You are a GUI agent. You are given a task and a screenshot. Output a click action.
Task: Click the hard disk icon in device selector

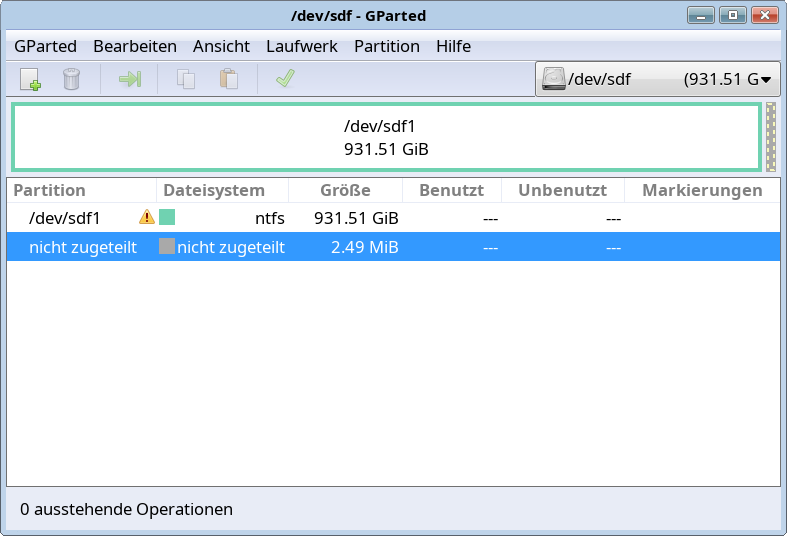pos(554,79)
